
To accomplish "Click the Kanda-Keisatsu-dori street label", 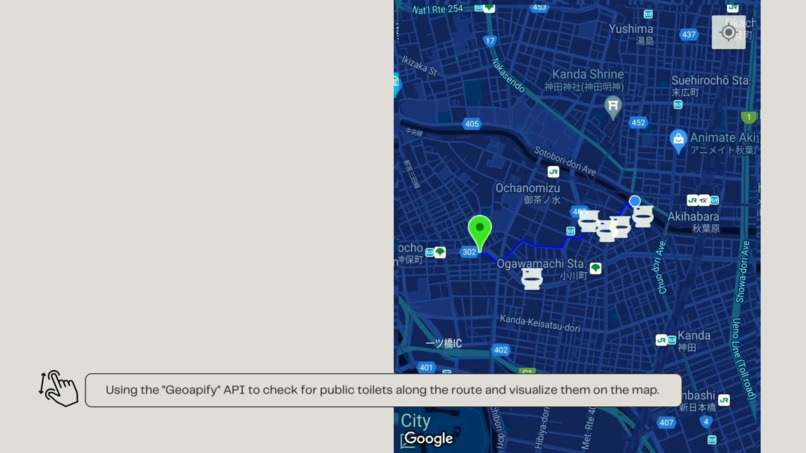I will click(540, 323).
